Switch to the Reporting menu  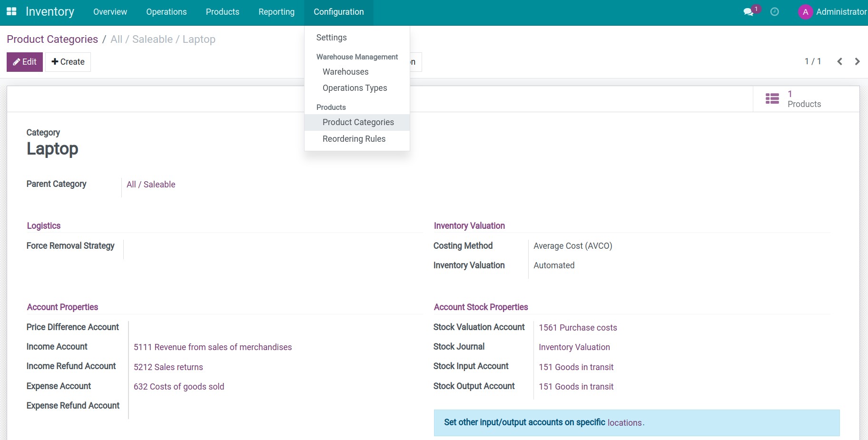tap(276, 12)
